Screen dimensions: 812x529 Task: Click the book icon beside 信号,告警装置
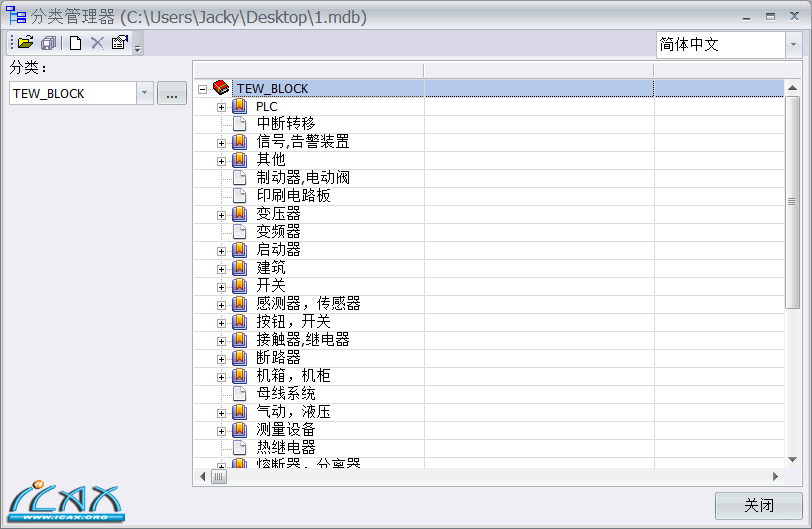(239, 142)
